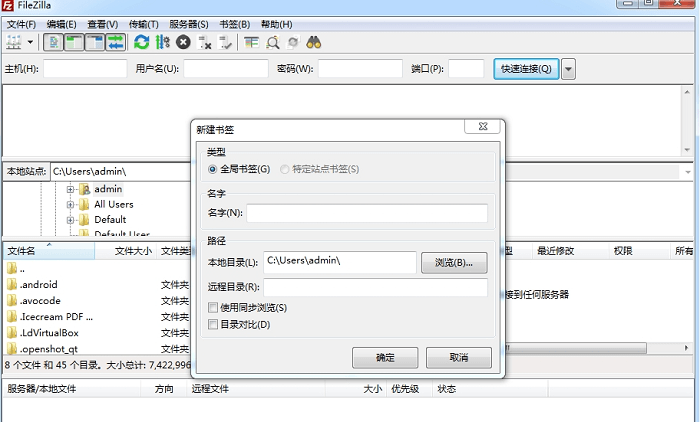Click the 快速连接(Q) button

point(526,69)
